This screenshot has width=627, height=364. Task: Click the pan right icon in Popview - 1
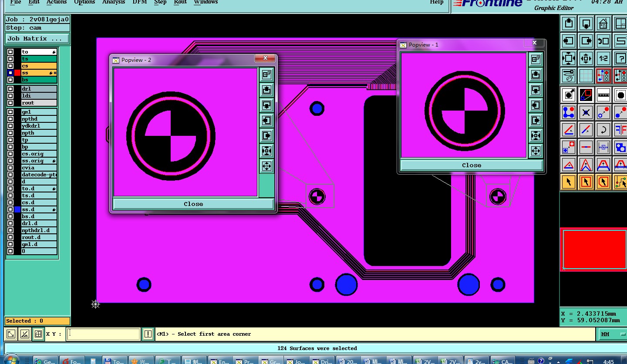coord(536,121)
